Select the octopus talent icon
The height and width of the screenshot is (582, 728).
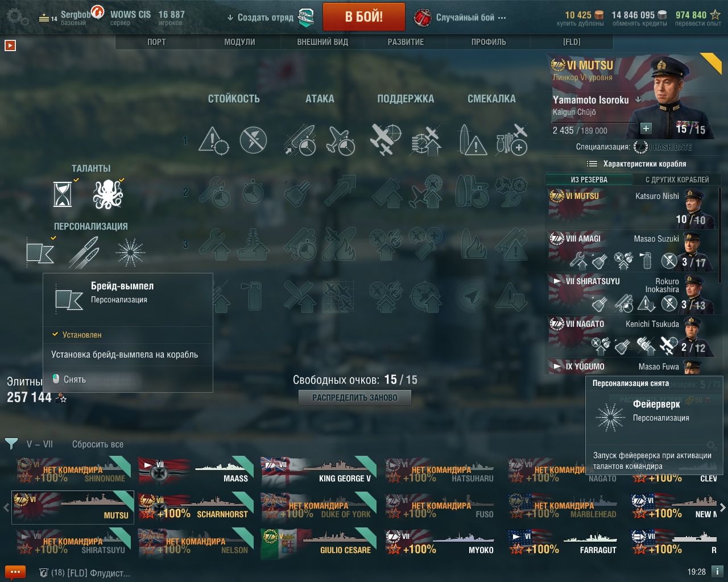point(107,194)
